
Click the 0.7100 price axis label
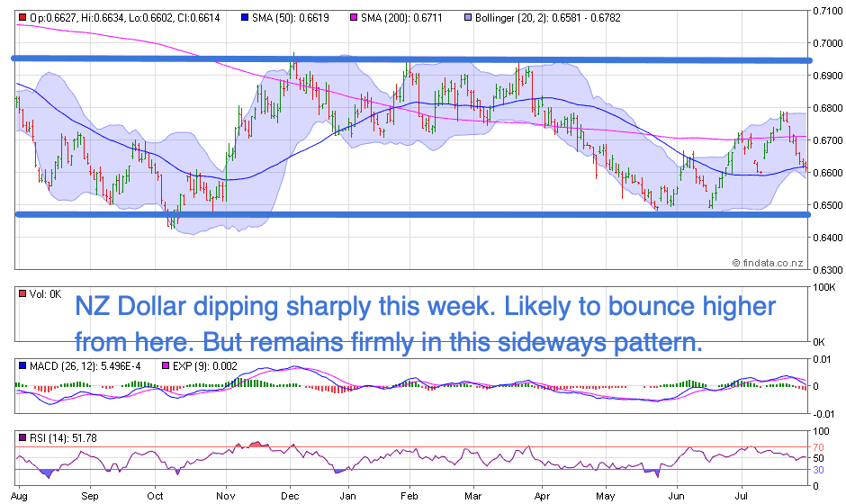pos(828,10)
